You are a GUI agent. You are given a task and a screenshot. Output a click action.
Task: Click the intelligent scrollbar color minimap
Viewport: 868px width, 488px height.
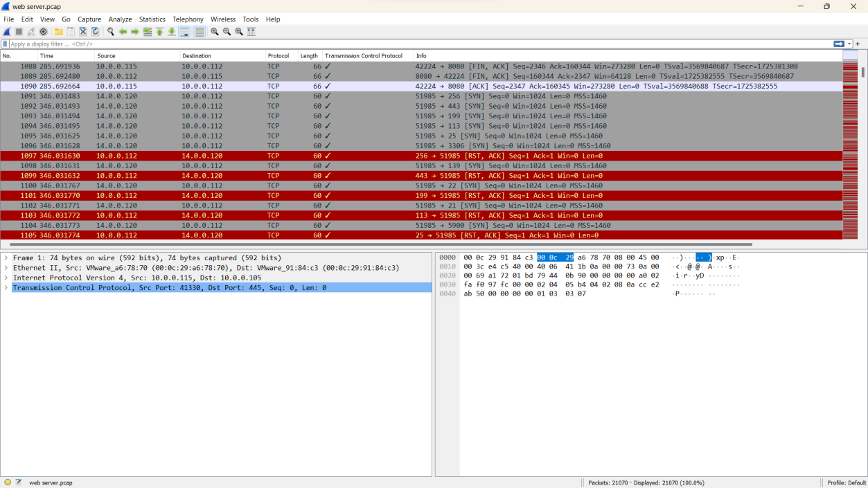[850, 145]
